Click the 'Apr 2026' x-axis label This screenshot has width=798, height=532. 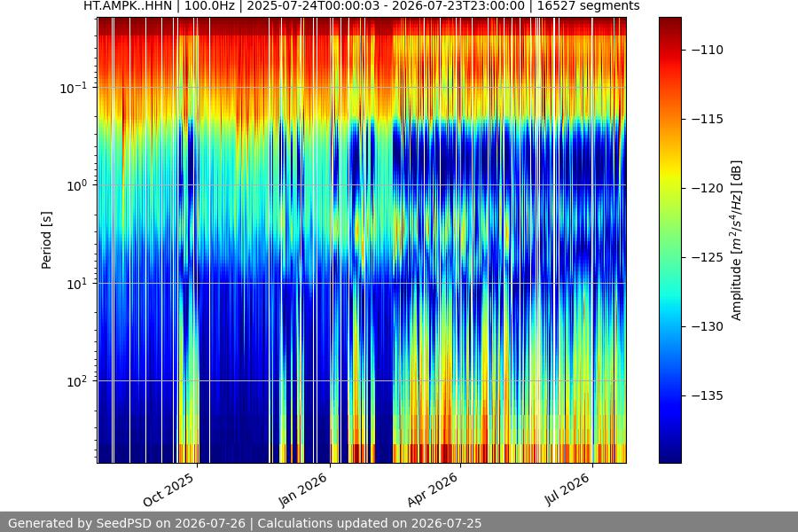pyautogui.click(x=433, y=489)
